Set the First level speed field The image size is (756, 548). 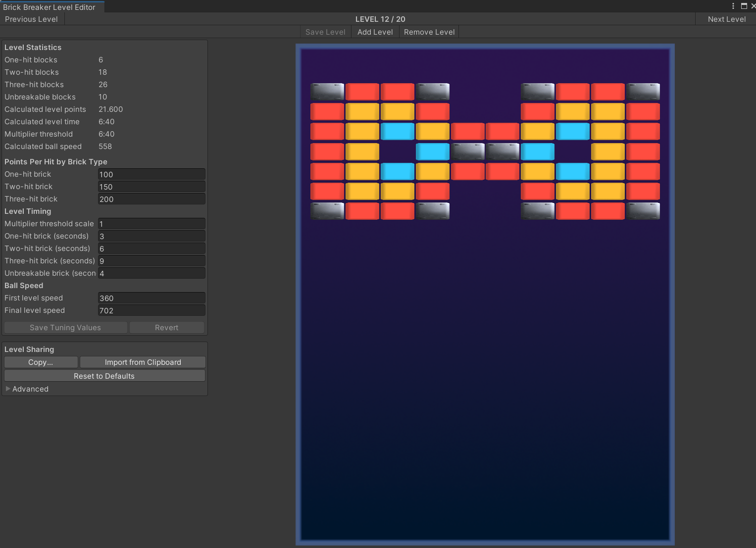151,298
